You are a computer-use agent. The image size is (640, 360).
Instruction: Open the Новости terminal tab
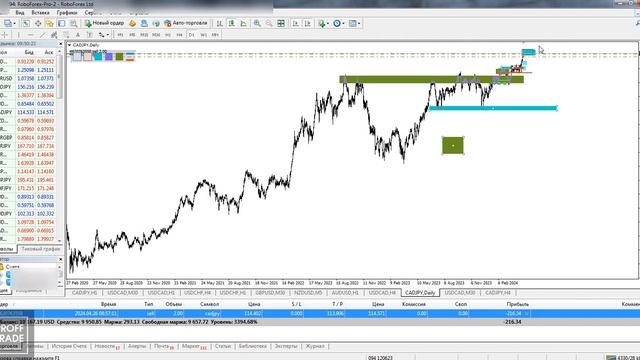pyautogui.click(x=107, y=346)
